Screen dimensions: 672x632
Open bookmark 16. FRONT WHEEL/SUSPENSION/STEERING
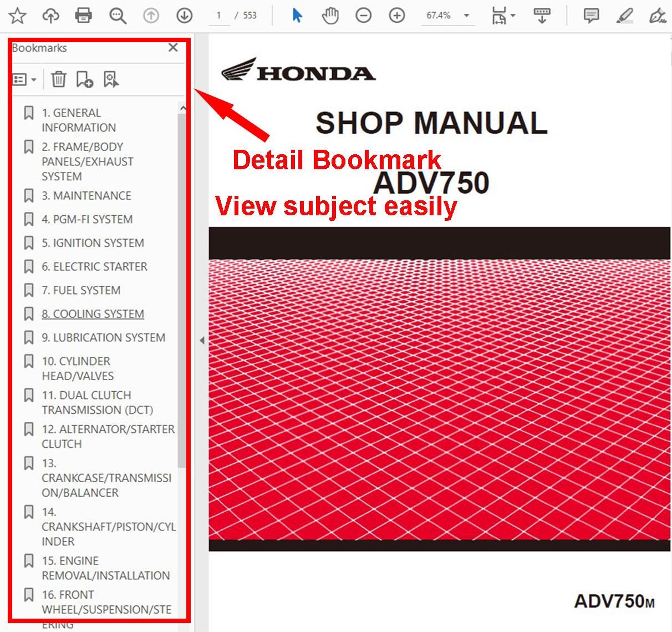tap(106, 609)
